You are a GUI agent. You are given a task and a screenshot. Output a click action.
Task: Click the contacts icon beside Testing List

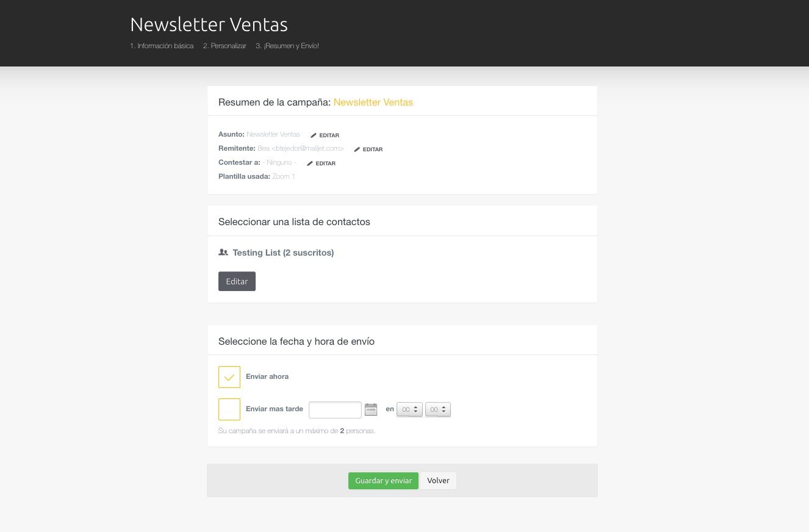pos(223,253)
